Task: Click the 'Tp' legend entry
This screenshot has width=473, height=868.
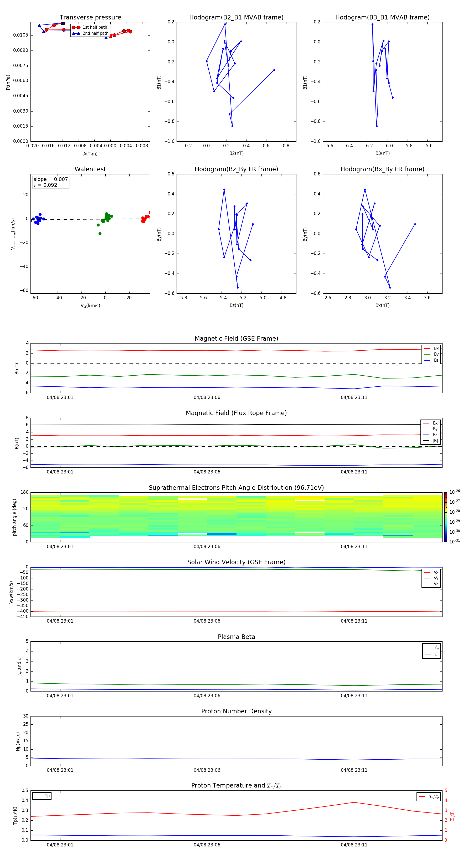Action: click(42, 796)
